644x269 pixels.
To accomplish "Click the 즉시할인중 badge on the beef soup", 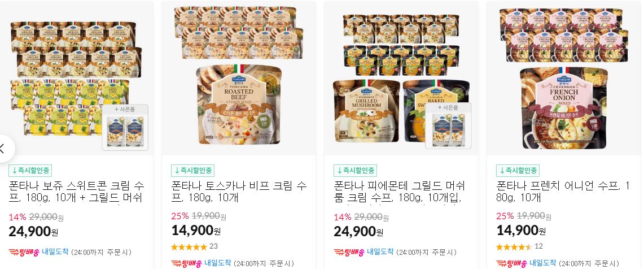I will [x=192, y=170].
